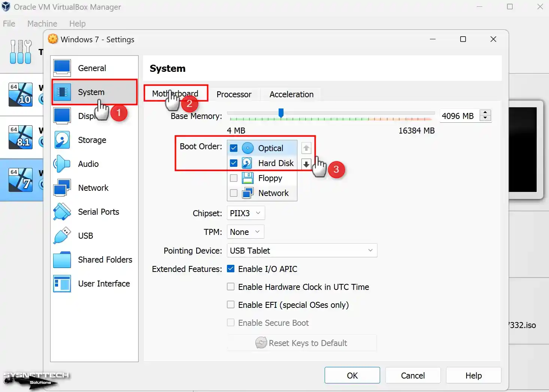Open Storage settings disk icon
The height and width of the screenshot is (392, 549).
(62, 140)
